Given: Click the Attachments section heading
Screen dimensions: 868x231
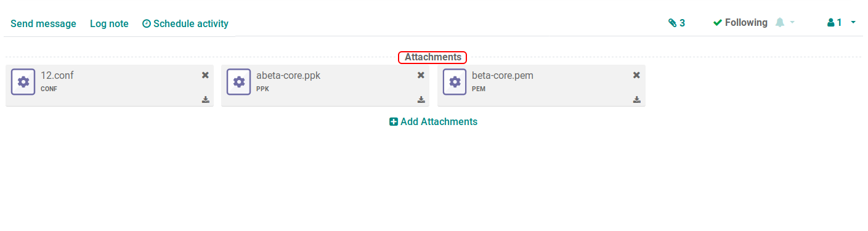Looking at the screenshot, I should coord(432,57).
